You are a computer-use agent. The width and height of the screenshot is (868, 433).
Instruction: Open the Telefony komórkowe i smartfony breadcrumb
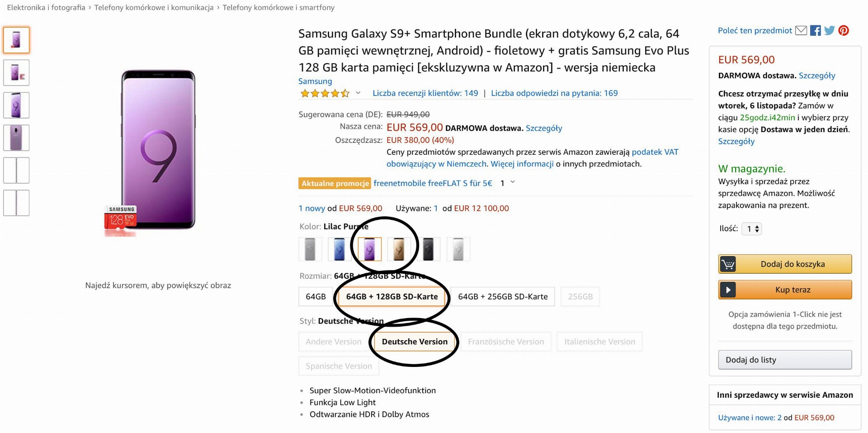pos(278,7)
